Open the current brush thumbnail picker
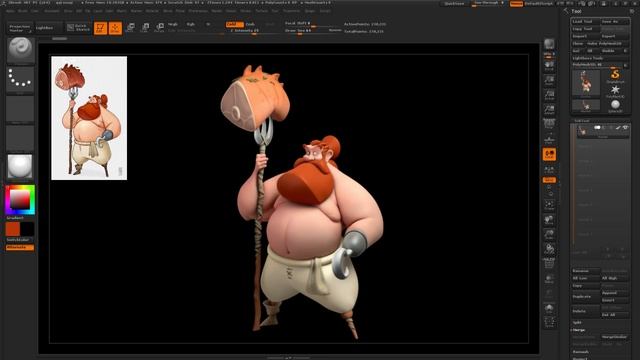The image size is (640, 360). (20, 50)
